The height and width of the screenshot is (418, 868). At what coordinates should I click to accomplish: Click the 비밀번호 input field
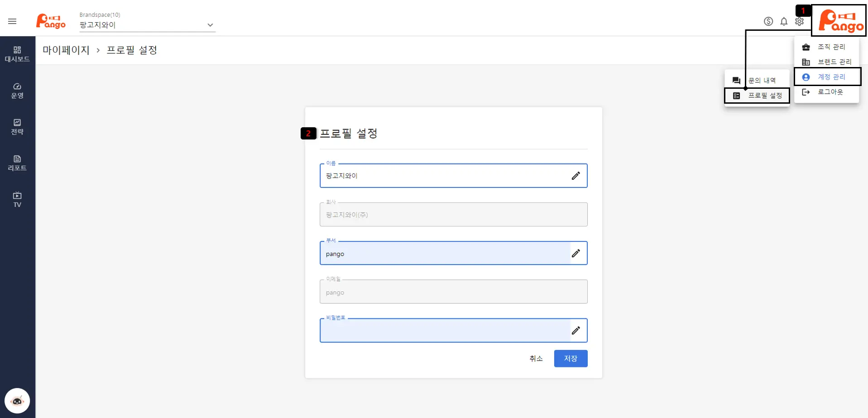tap(445, 331)
